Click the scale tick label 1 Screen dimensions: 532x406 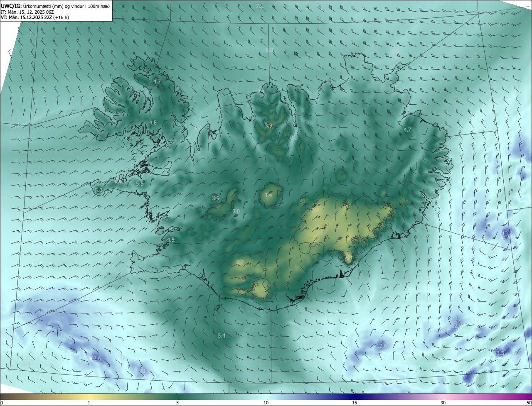[89, 403]
